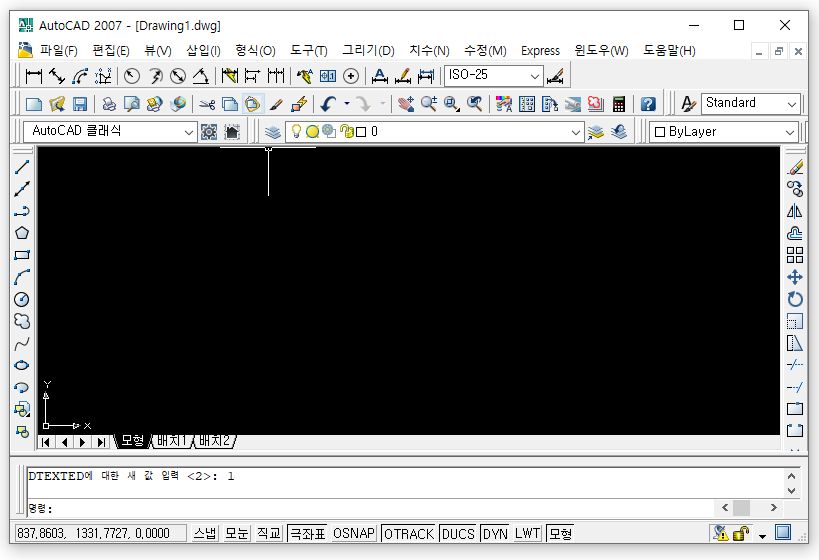819x560 pixels.
Task: Select the Erase tool in modify toolbar
Action: point(795,167)
